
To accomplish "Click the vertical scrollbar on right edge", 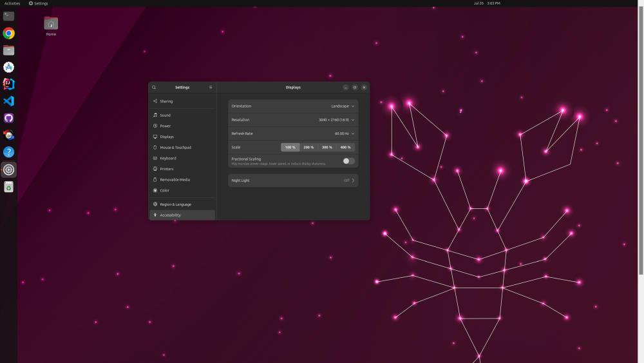I will (641, 140).
